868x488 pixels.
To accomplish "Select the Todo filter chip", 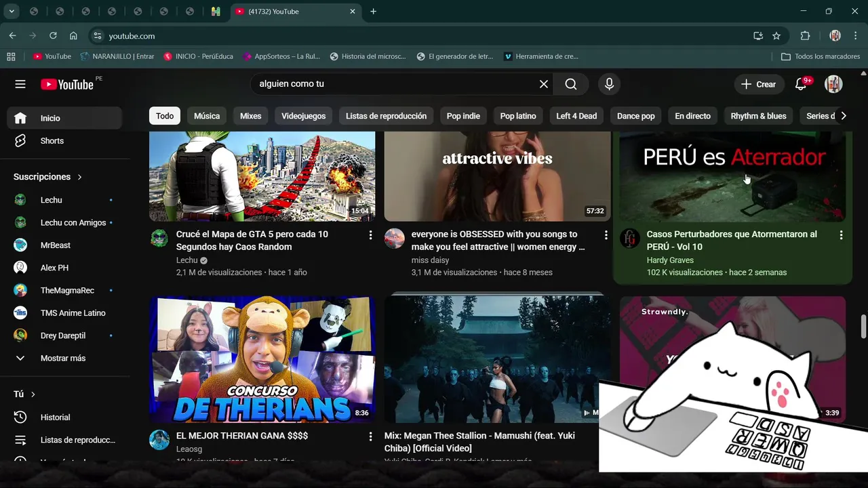I will coord(165,116).
